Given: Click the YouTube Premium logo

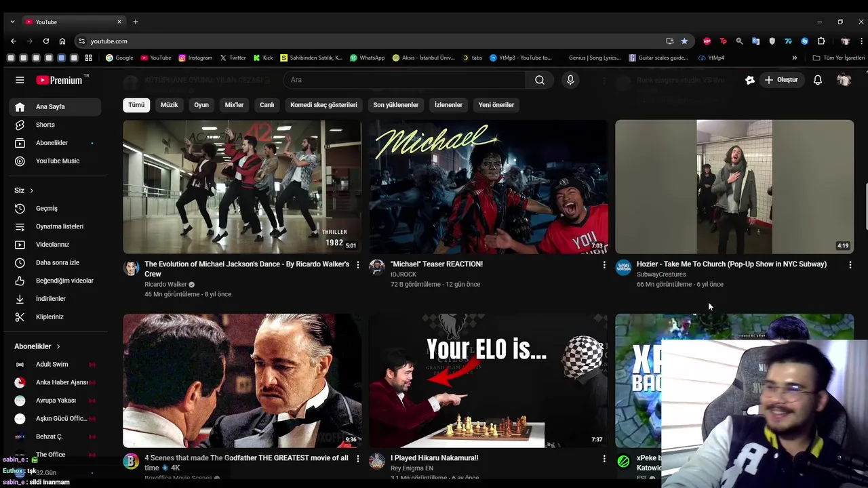Looking at the screenshot, I should [60, 80].
